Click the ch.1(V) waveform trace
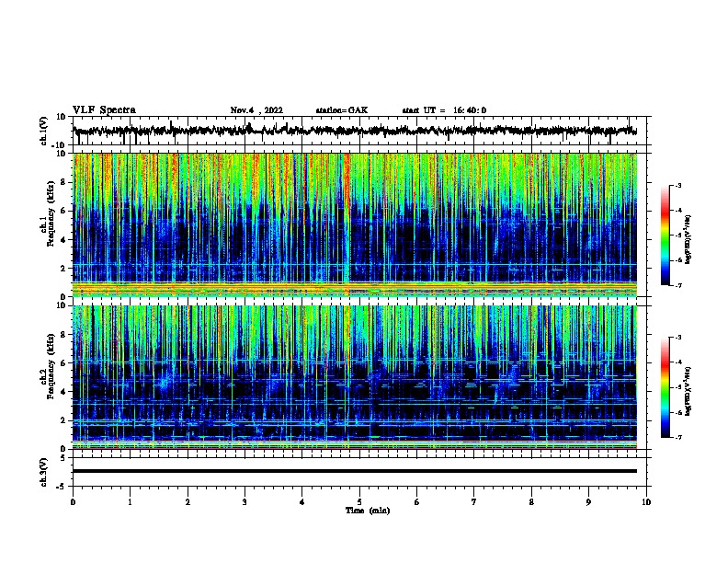The width and height of the screenshot is (728, 563). pos(355,131)
